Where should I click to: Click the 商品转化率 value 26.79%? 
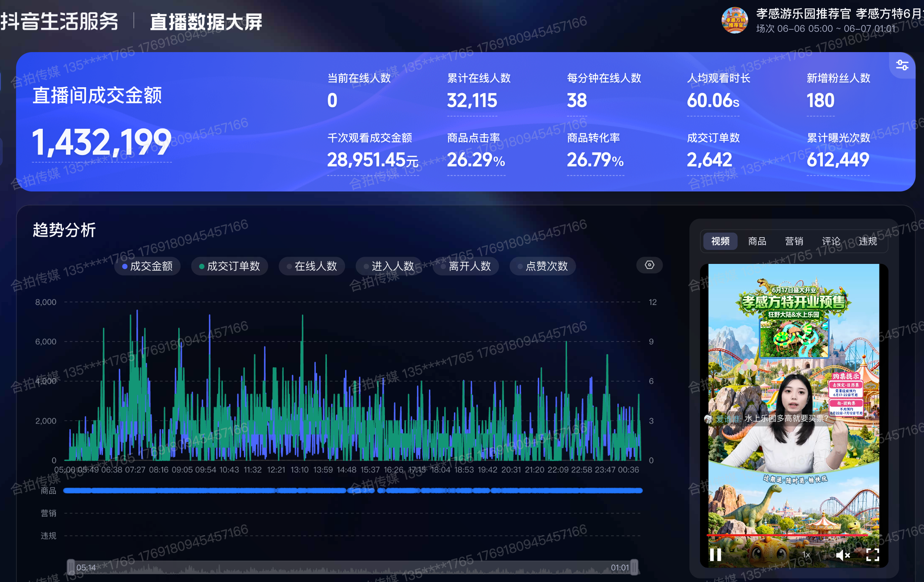click(x=595, y=160)
